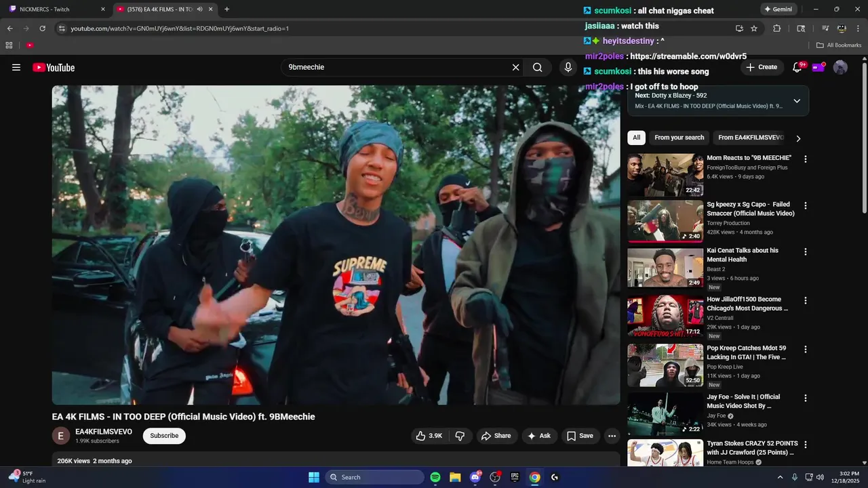Open the YouTube account avatar menu
Screen dimensions: 868x488
pyautogui.click(x=840, y=67)
